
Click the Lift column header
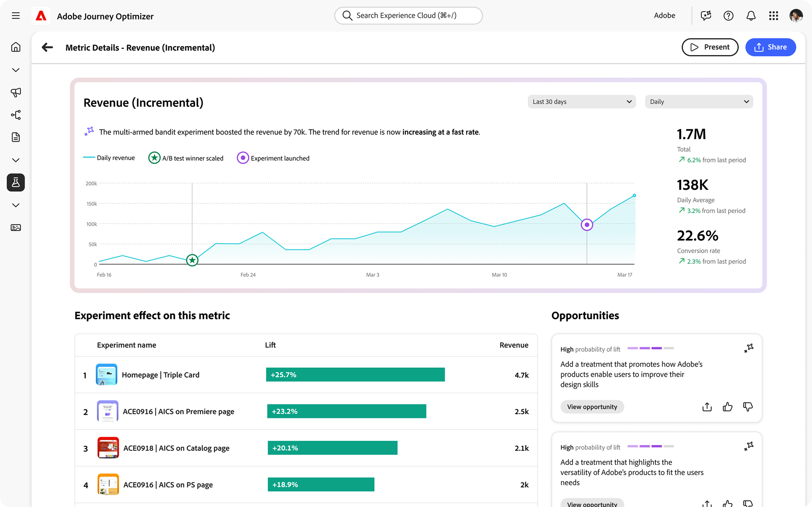(270, 345)
